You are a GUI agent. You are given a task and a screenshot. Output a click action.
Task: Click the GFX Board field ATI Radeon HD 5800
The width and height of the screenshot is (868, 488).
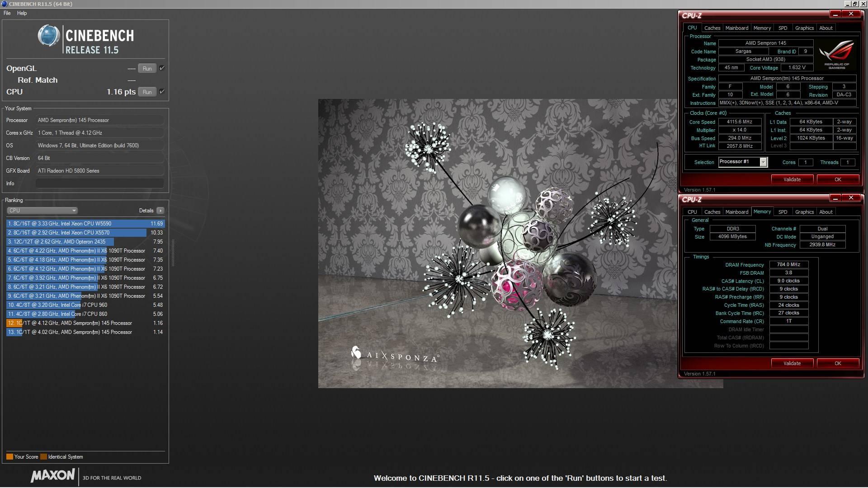(100, 171)
